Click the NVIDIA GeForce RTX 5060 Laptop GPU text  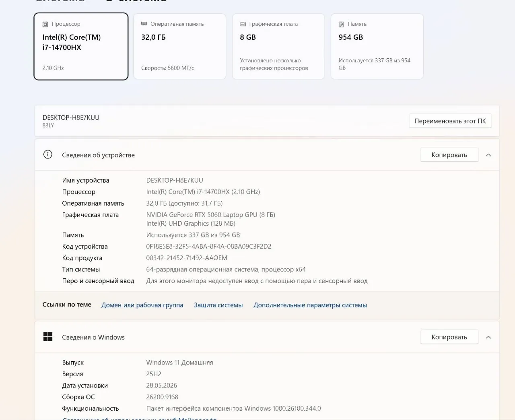(211, 215)
